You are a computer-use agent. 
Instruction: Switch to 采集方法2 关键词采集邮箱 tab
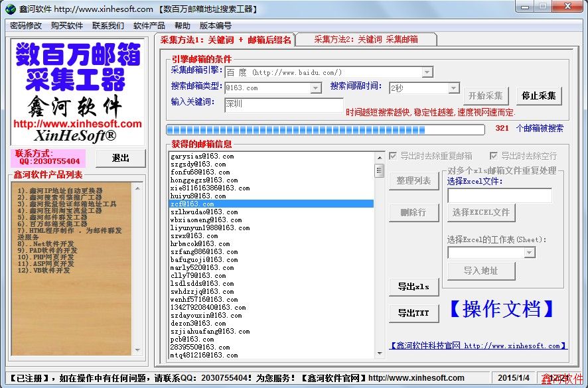click(366, 39)
